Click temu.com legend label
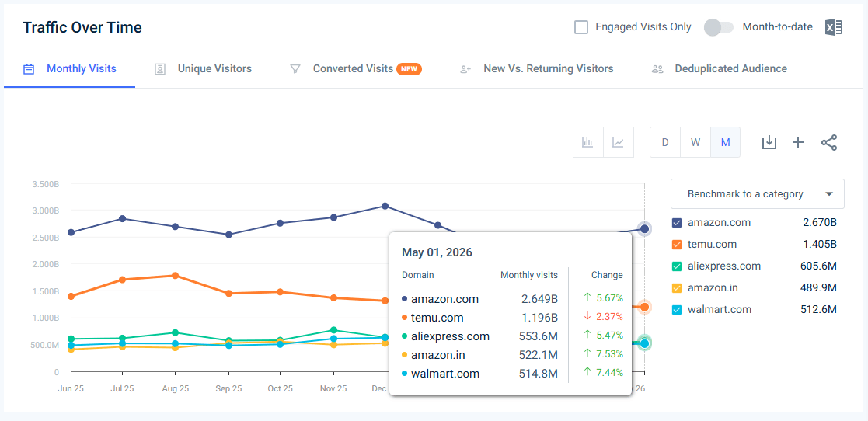868x421 pixels. pyautogui.click(x=712, y=245)
